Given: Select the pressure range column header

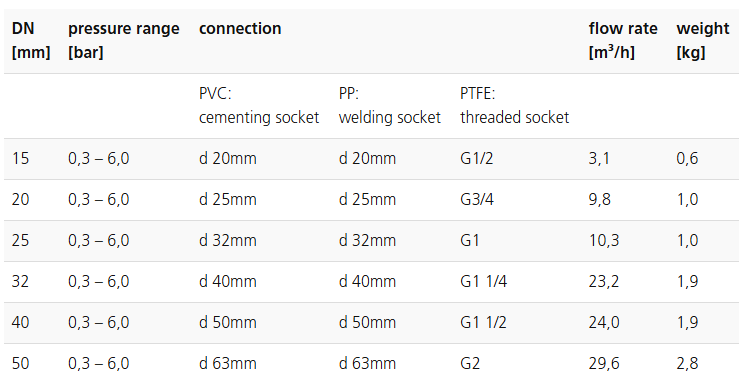Looking at the screenshot, I should click(x=123, y=41).
